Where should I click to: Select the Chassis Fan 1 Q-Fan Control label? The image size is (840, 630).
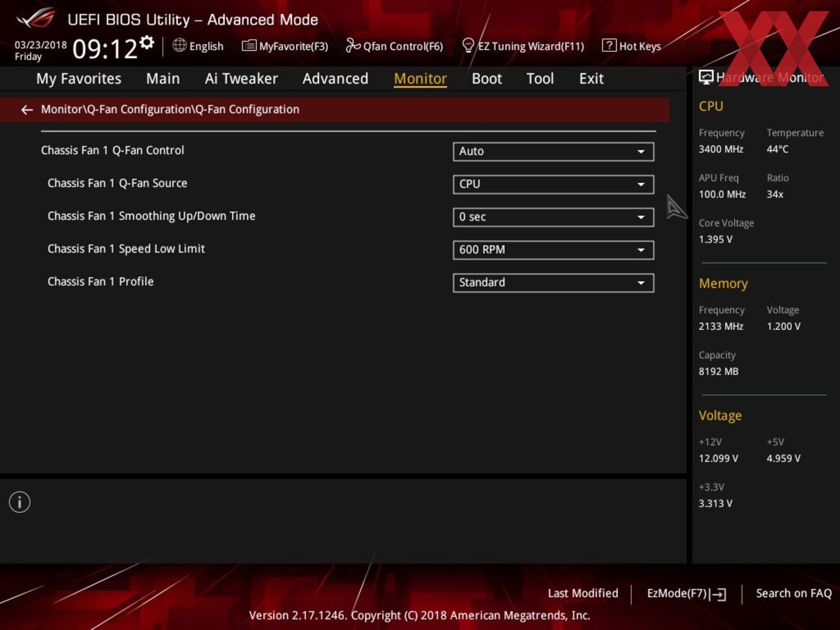[x=112, y=150]
